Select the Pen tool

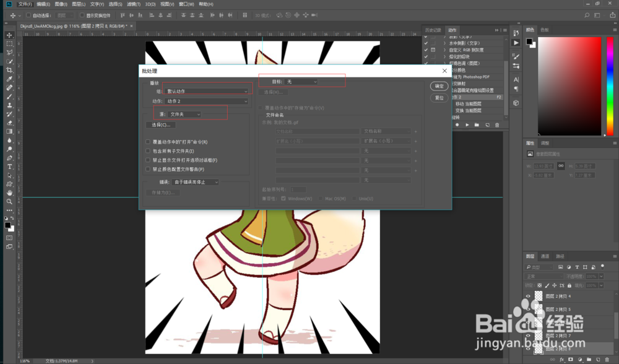coord(9,158)
